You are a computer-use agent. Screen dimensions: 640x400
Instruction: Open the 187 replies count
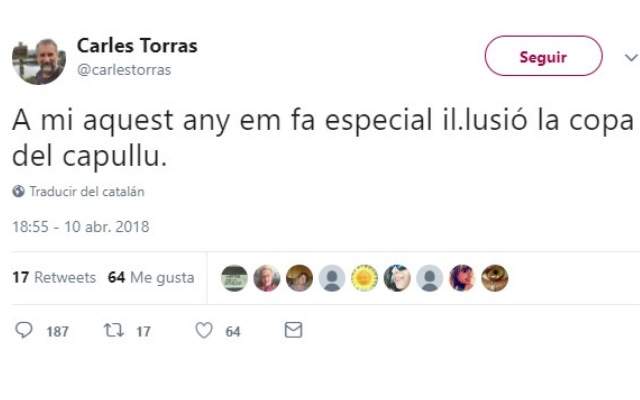click(x=58, y=331)
